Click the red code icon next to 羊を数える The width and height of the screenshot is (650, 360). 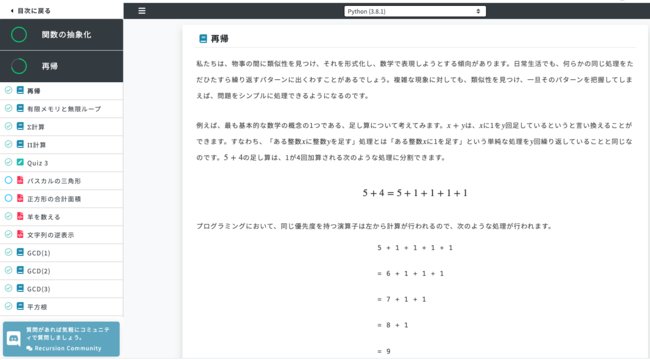pos(20,216)
